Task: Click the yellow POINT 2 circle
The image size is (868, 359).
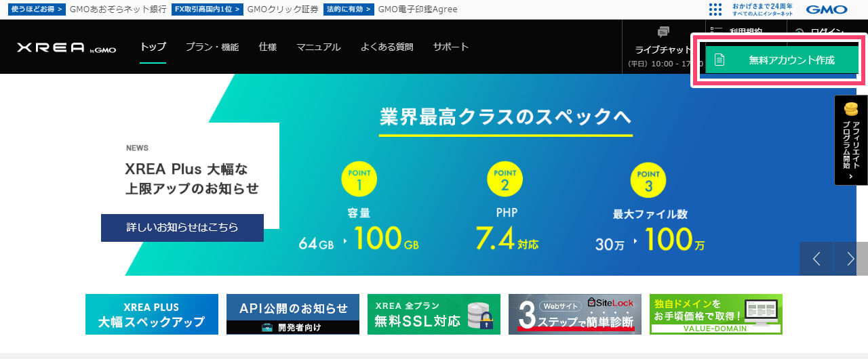Action: (x=505, y=179)
